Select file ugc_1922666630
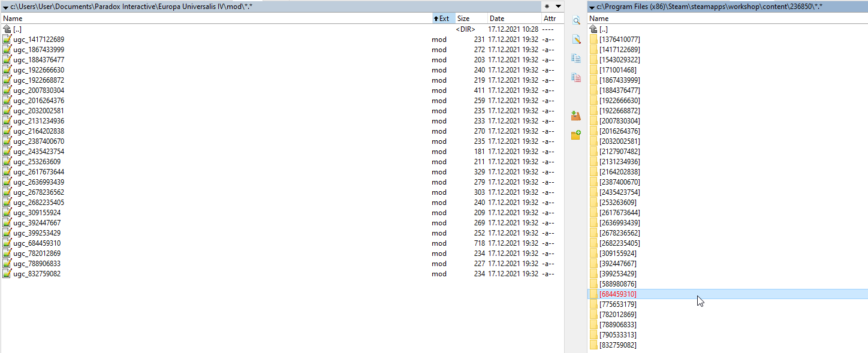The image size is (868, 353). [x=282, y=70]
